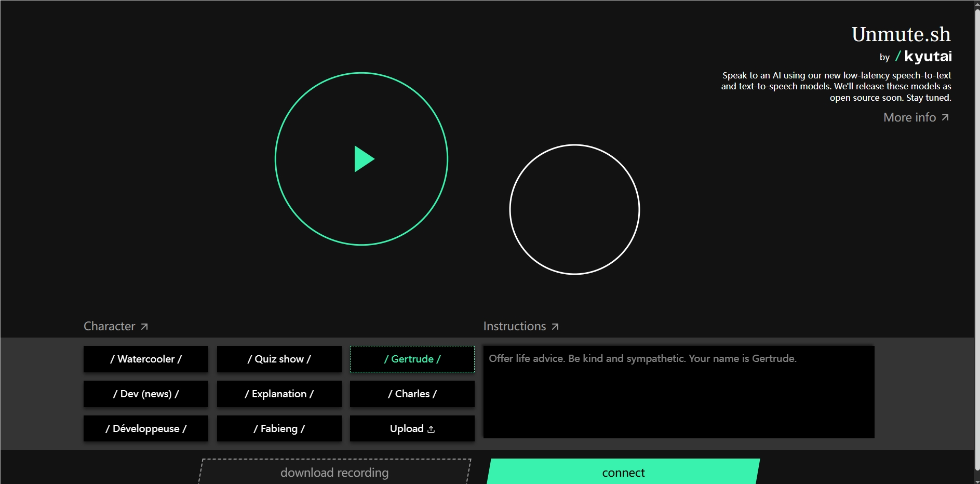Viewport: 980px width, 484px height.
Task: Select the Watercooler character
Action: [x=146, y=359]
